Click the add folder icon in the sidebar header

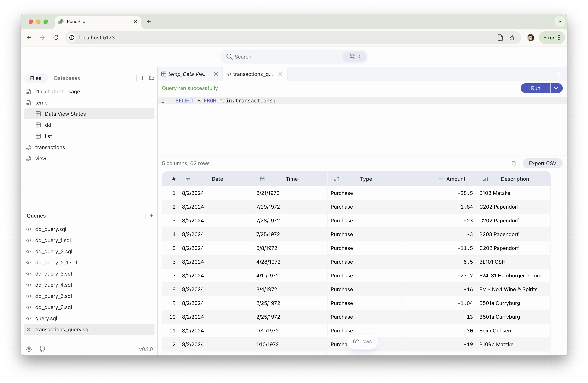pos(151,78)
